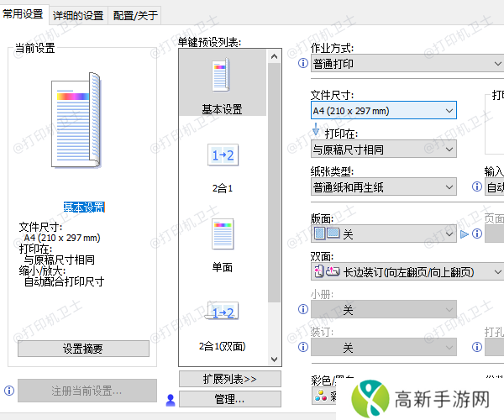Image resolution: width=504 pixels, height=420 pixels.
Task: Click the info icon next to 版面 arrow
Action: pyautogui.click(x=477, y=234)
